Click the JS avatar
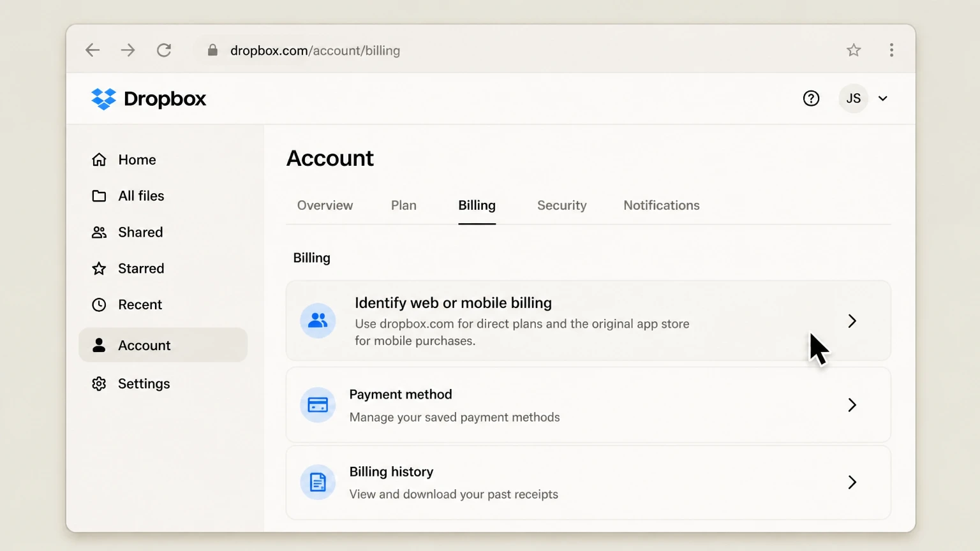 coord(853,98)
